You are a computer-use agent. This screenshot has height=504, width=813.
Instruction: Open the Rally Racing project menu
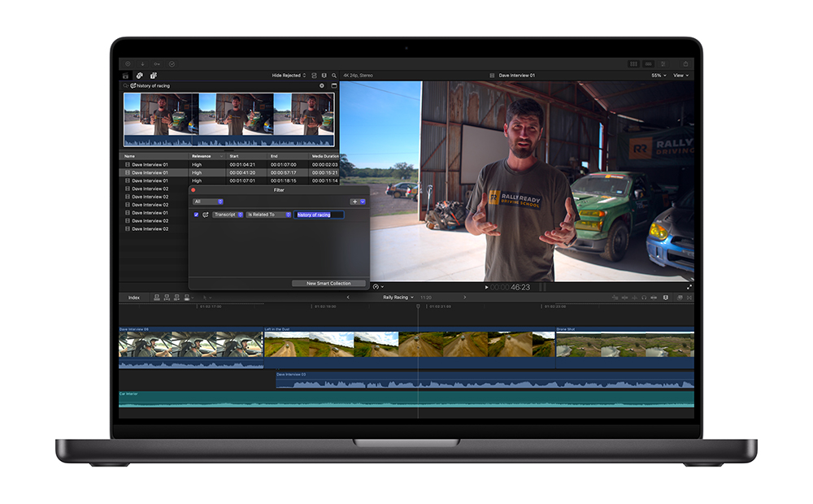[x=398, y=298]
